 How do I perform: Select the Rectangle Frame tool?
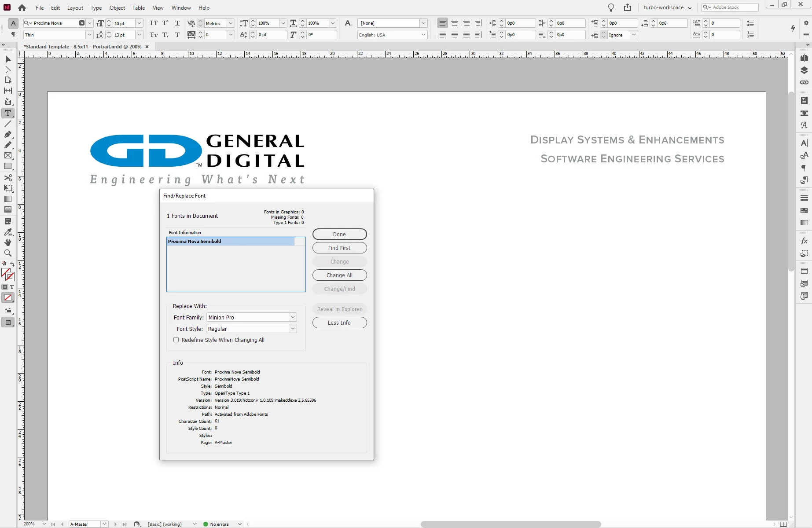click(8, 156)
